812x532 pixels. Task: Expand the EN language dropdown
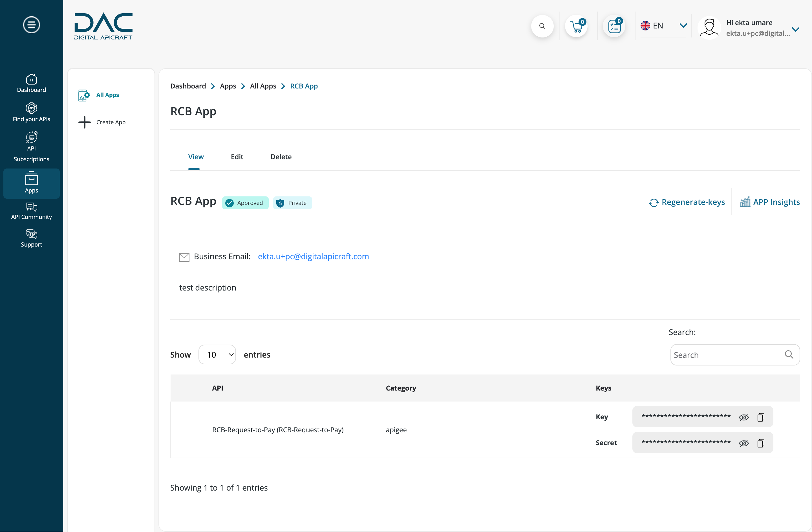tap(683, 26)
